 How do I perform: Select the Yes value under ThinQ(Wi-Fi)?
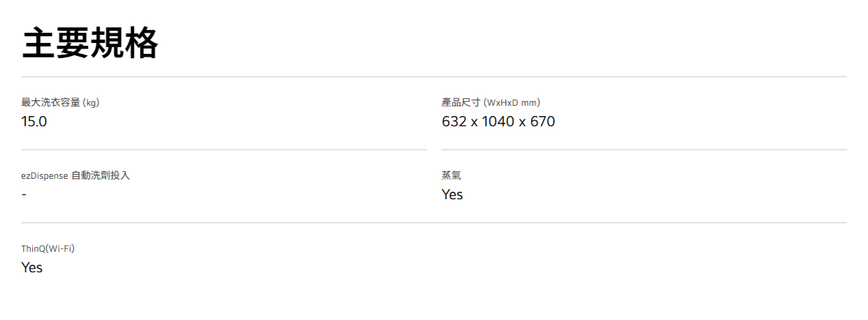click(32, 268)
